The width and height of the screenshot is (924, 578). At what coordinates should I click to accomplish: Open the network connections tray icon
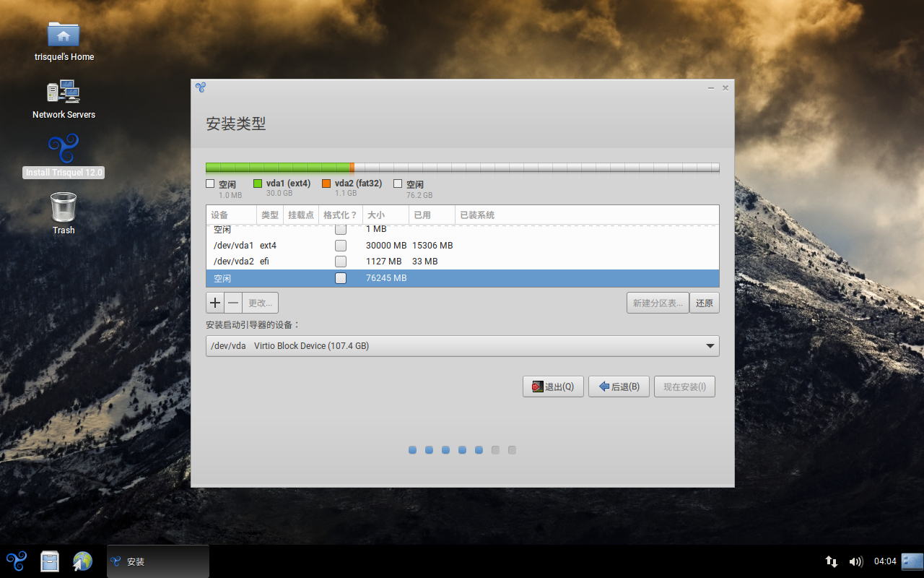point(832,561)
